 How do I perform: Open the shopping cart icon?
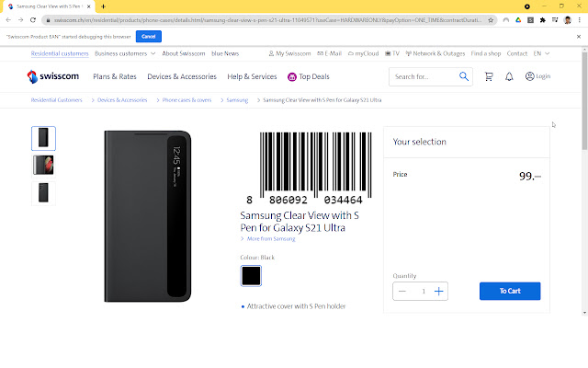[489, 76]
